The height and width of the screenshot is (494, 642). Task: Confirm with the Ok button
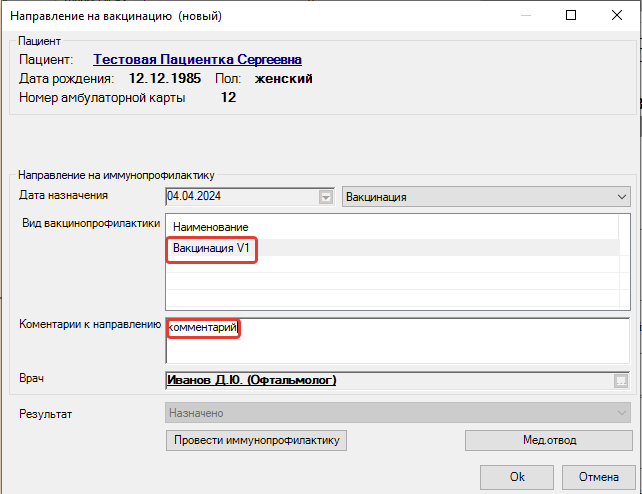(x=517, y=477)
